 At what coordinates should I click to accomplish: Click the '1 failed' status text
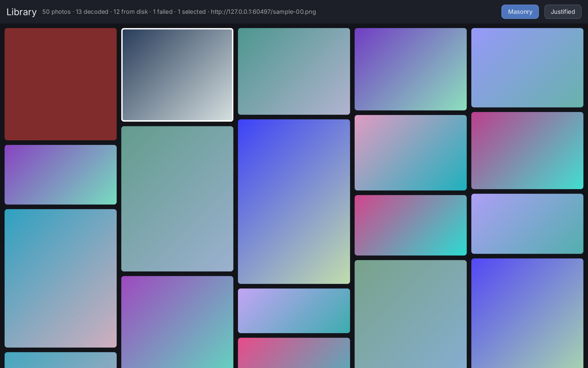(163, 12)
